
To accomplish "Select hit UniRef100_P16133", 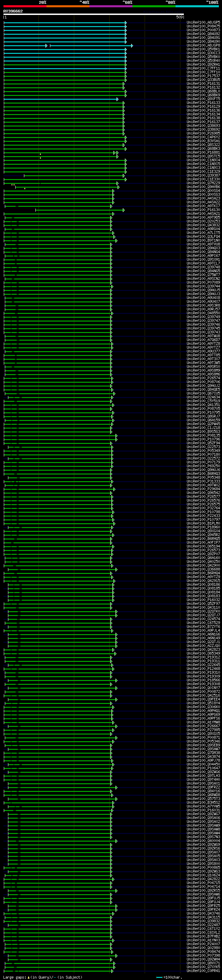I will tap(203, 103).
